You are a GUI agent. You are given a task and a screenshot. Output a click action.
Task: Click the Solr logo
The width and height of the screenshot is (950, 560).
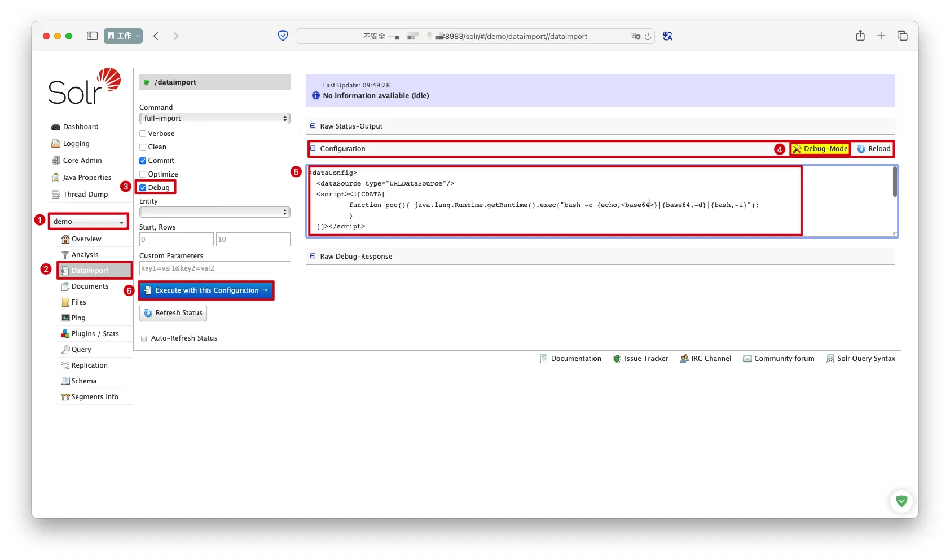pos(85,86)
